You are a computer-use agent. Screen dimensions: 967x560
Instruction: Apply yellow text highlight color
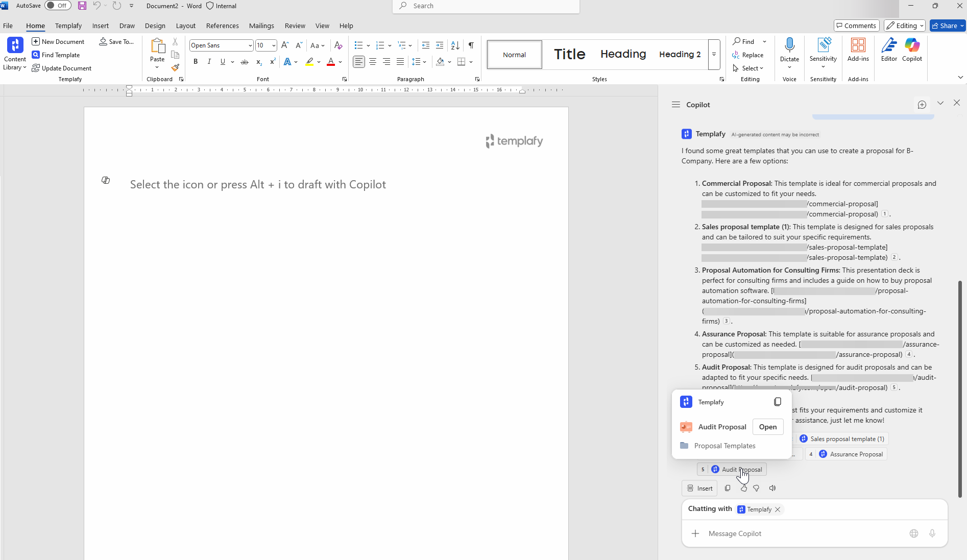(x=309, y=62)
